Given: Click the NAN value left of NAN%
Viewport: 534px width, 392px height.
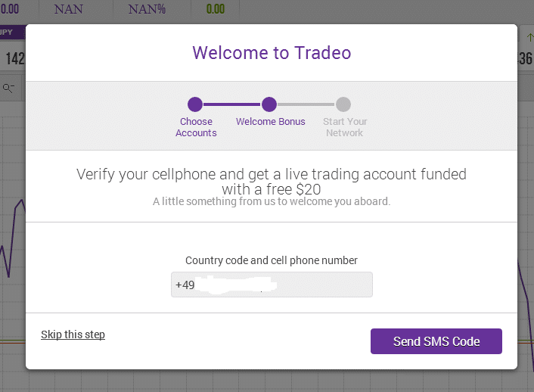Looking at the screenshot, I should 69,10.
